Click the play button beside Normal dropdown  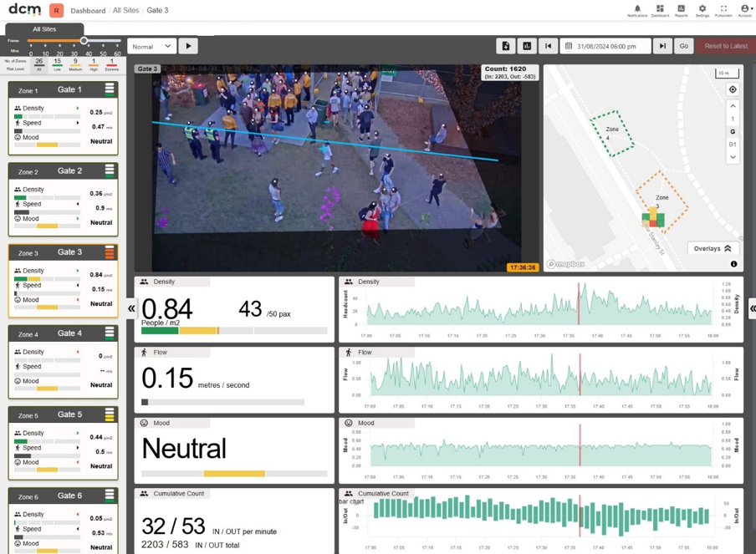pyautogui.click(x=188, y=46)
